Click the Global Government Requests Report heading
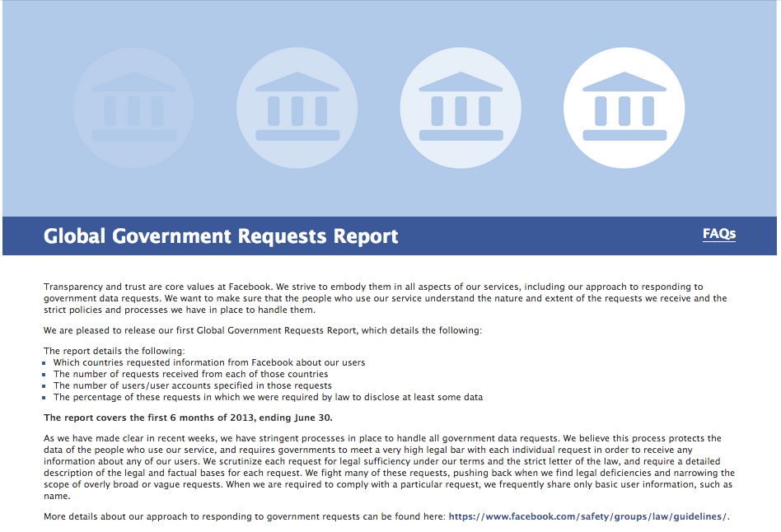The width and height of the screenshot is (781, 532). pyautogui.click(x=221, y=236)
